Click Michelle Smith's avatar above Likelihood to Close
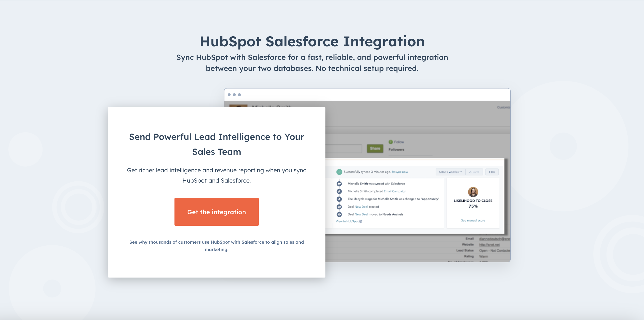Screen dimensions: 644x320 tap(473, 192)
